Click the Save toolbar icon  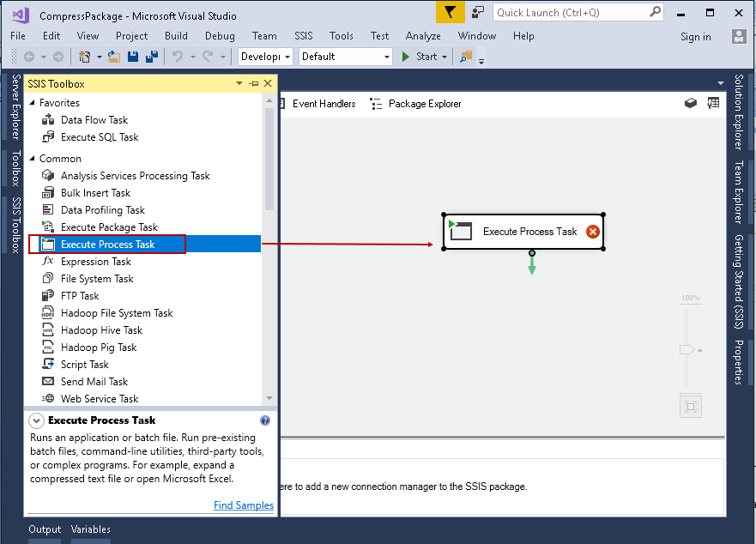133,57
